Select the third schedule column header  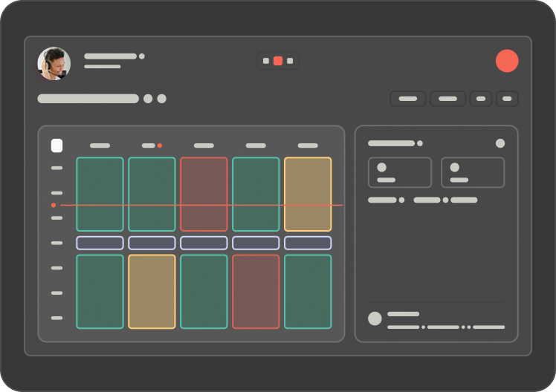point(204,146)
